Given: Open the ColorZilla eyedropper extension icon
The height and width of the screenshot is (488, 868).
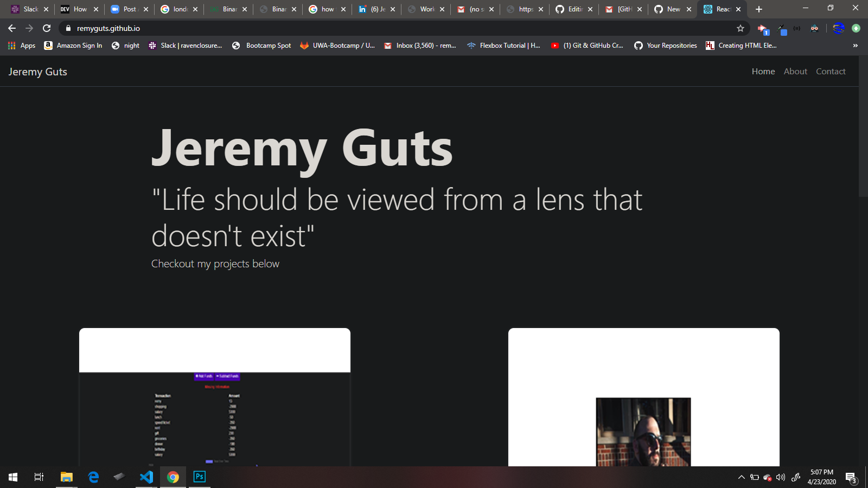Looking at the screenshot, I should tap(783, 29).
